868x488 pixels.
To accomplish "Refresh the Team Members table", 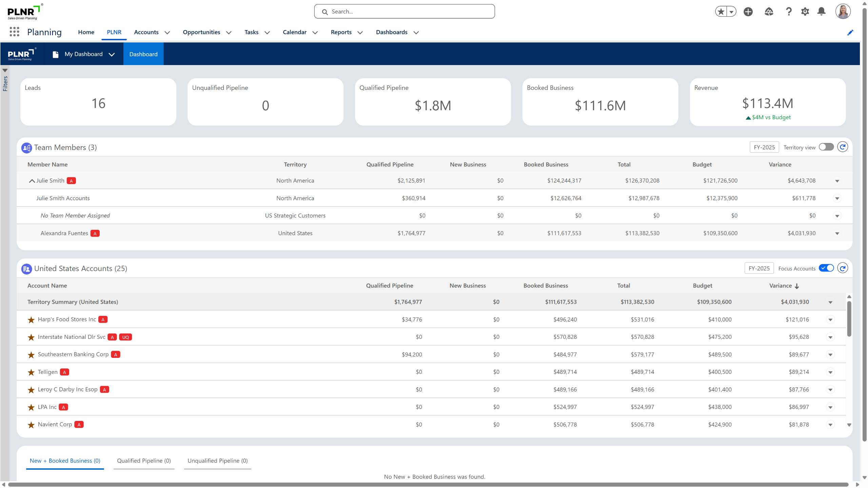I will (843, 147).
